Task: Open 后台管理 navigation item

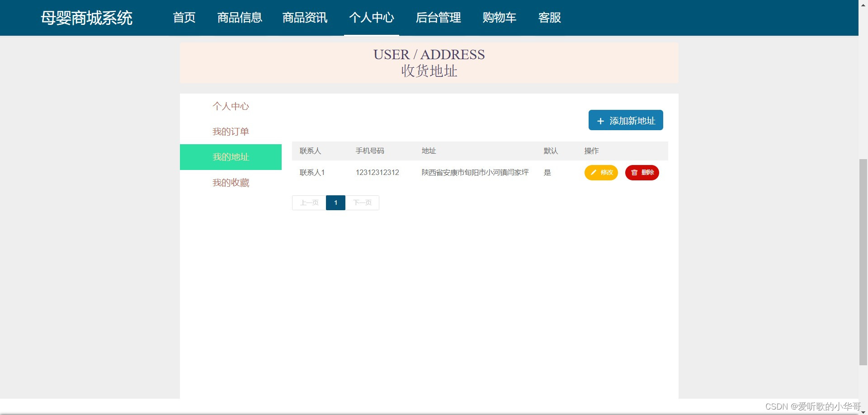Action: 438,18
